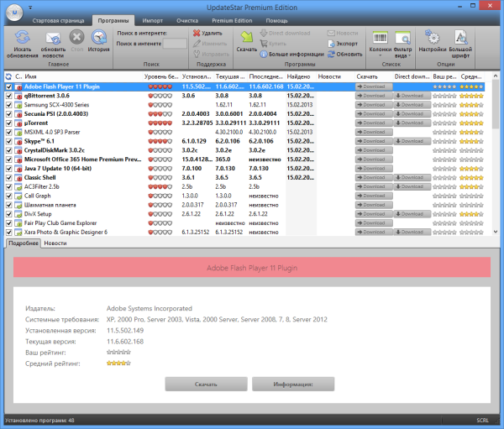Toggle the Classic Shell checkbox
The image size is (504, 429).
[9, 178]
